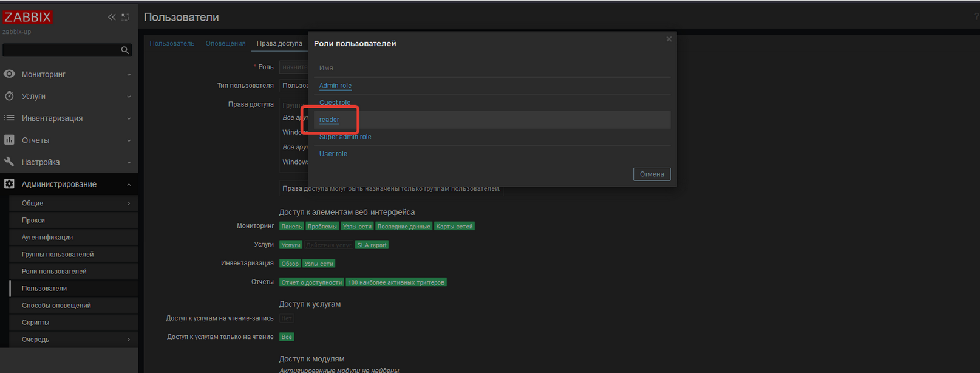Click the Reports chart icon

pyautogui.click(x=9, y=140)
